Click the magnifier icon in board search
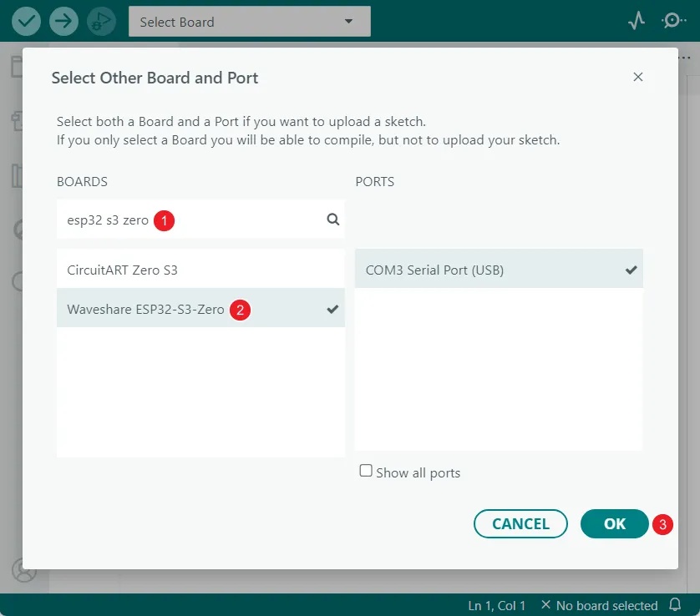 [x=332, y=220]
